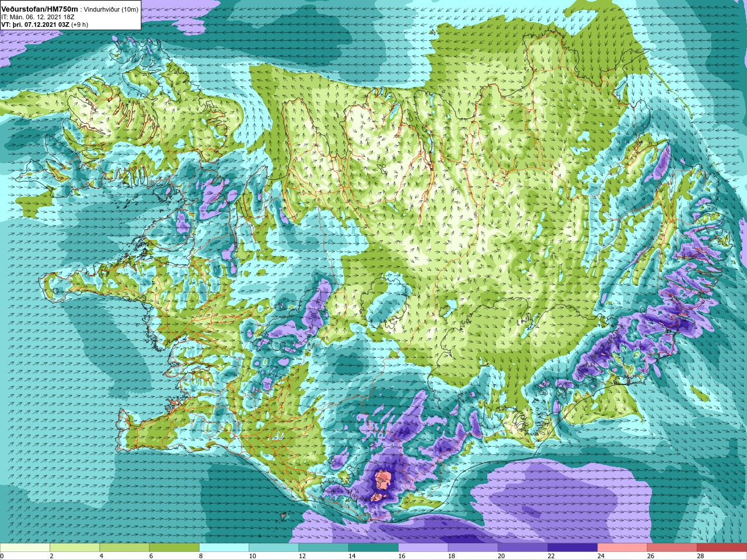The image size is (747, 560).
Task: Click the lavender 16–18 legend swatch
Action: point(423,547)
